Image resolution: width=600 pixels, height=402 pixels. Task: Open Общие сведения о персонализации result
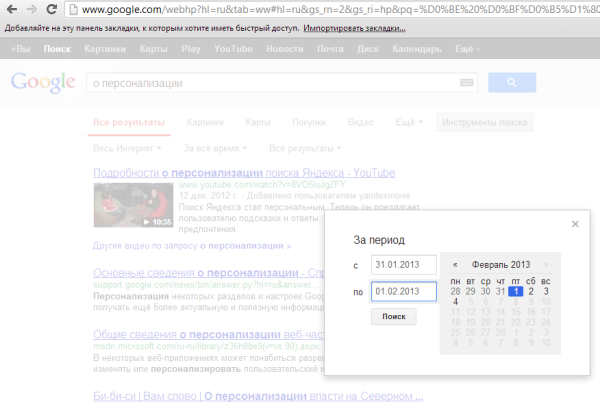tap(209, 335)
